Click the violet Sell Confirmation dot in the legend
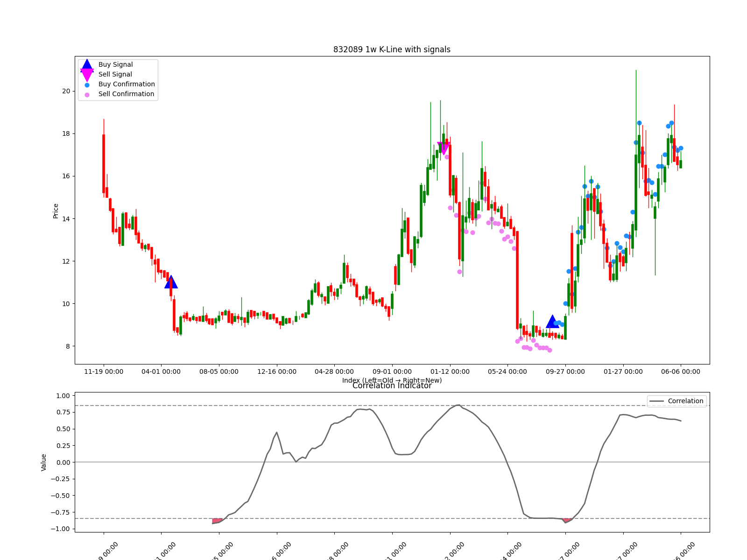 click(87, 95)
